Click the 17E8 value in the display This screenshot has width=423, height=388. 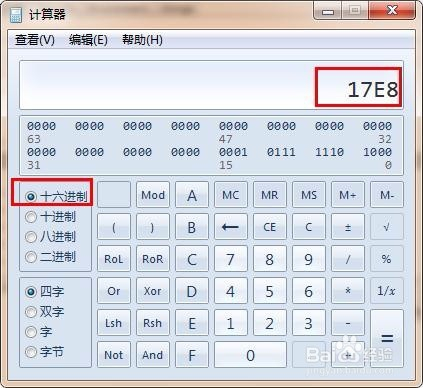point(373,89)
